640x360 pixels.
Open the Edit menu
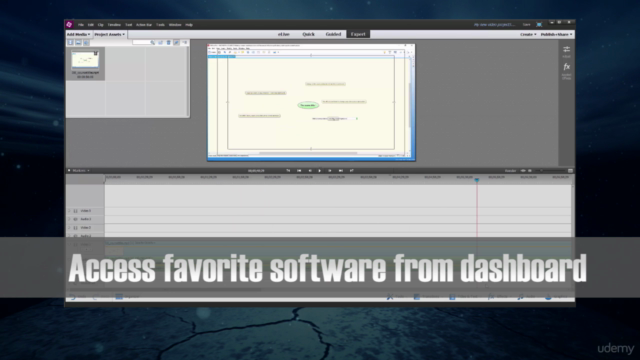pyautogui.click(x=91, y=25)
